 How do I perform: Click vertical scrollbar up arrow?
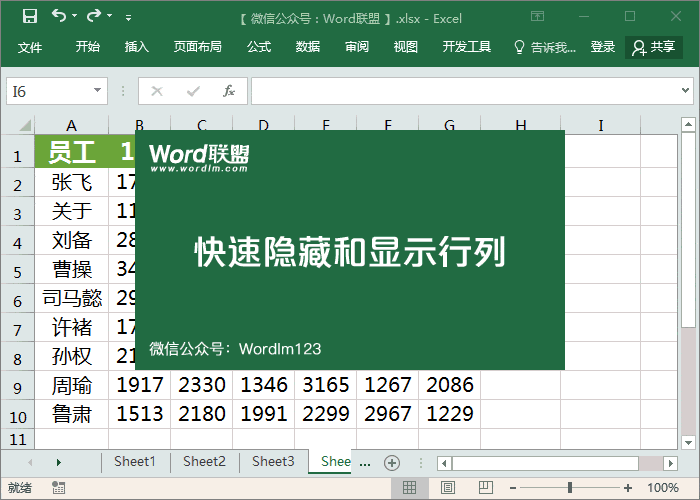(688, 125)
